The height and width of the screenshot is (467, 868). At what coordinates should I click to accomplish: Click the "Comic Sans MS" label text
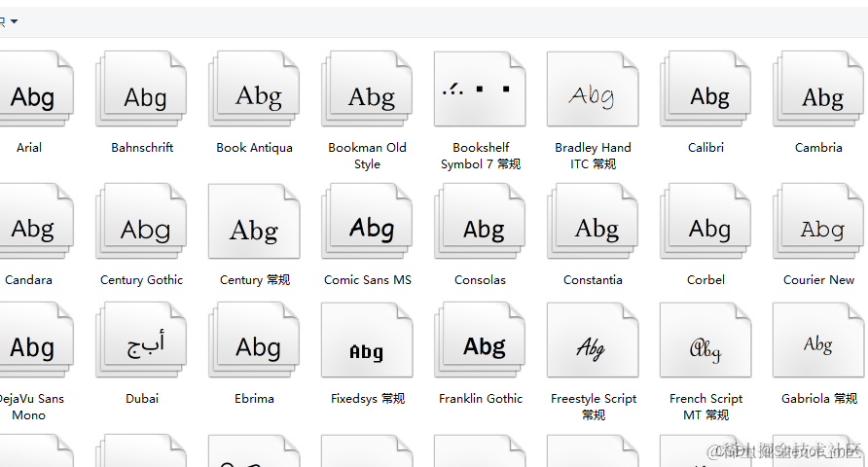coord(368,280)
